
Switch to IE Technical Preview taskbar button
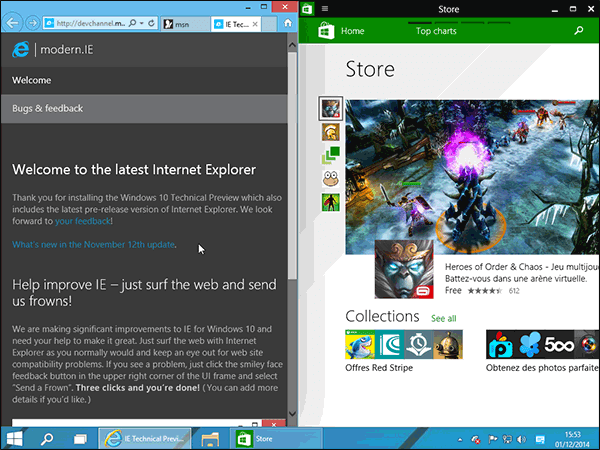(145, 439)
